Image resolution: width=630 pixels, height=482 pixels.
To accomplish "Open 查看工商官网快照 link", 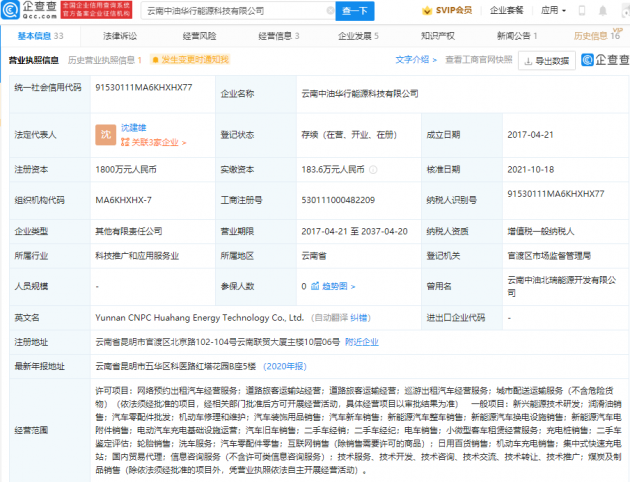I will click(479, 60).
